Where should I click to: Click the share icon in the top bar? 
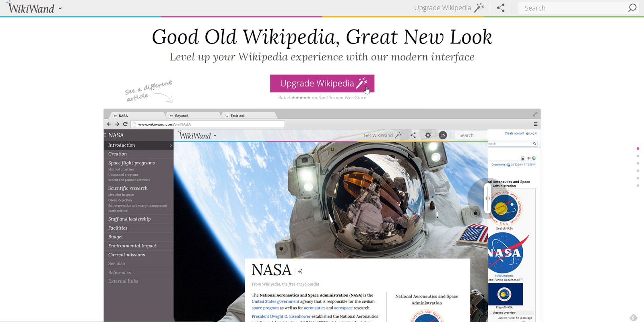[501, 8]
